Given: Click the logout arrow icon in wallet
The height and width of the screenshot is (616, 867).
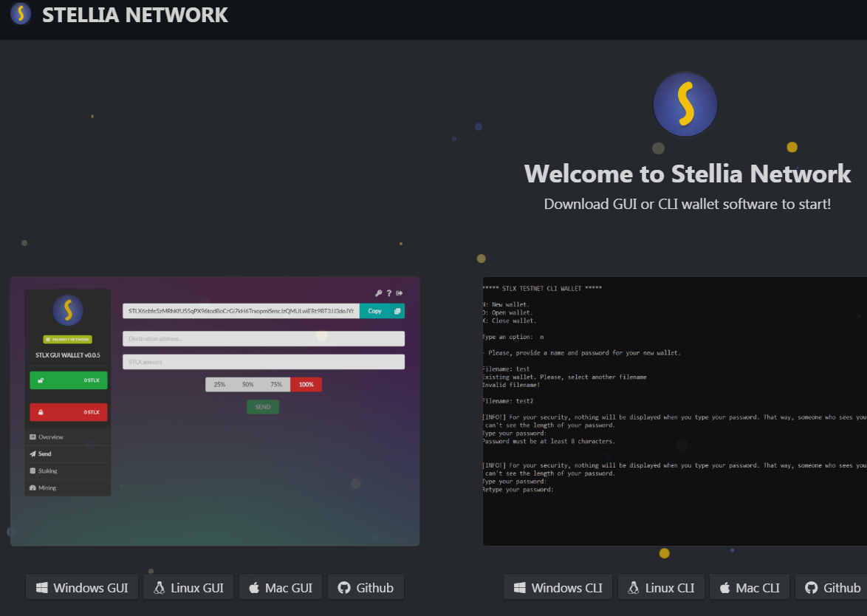Looking at the screenshot, I should 400,293.
